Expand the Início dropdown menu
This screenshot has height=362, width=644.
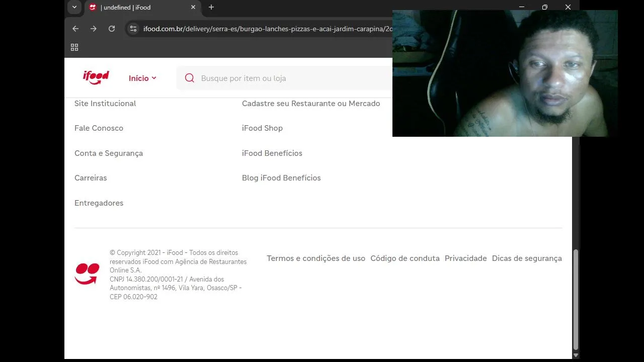pyautogui.click(x=142, y=78)
